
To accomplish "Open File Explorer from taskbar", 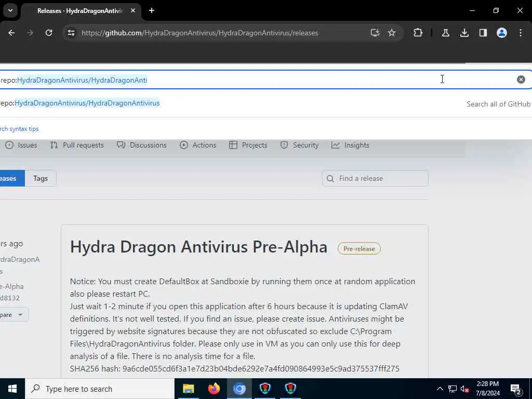I will 188,389.
